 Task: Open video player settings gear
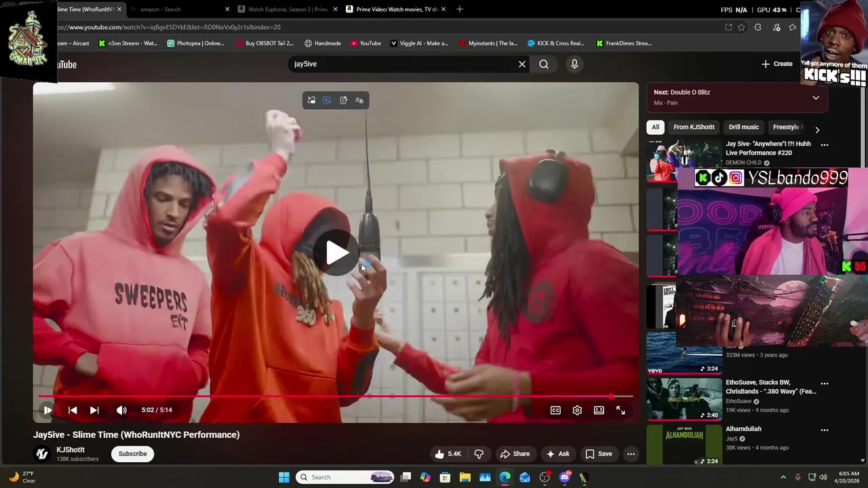(577, 410)
